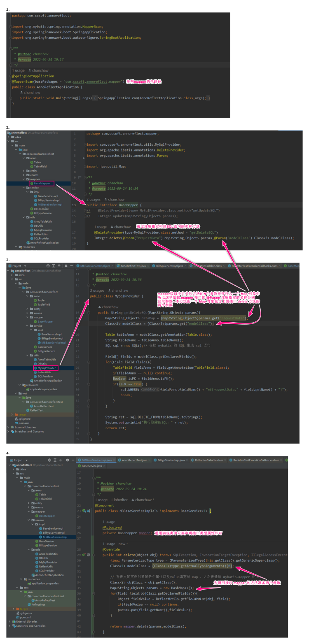The width and height of the screenshot is (309, 644).
Task: Expand the entity package in screenshot 2
Action: click(x=23, y=171)
